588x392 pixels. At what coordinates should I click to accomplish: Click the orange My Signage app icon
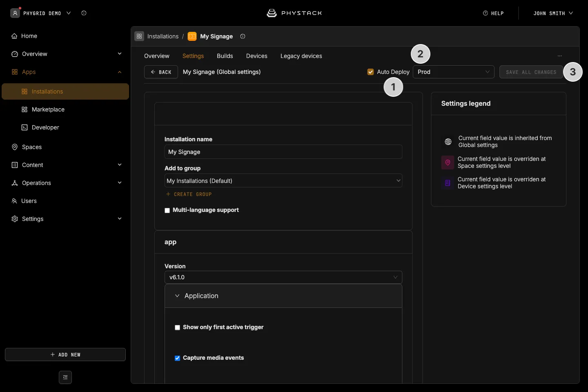pos(192,36)
